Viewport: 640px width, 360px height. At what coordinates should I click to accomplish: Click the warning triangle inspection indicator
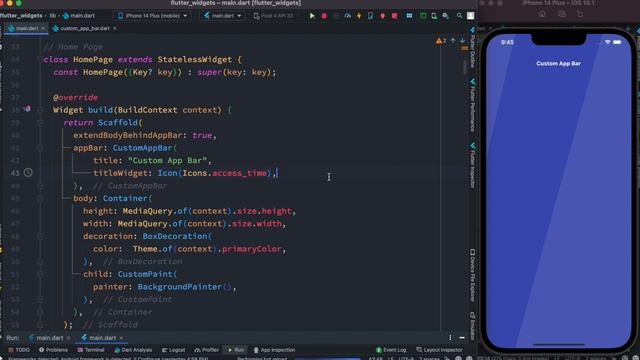point(441,40)
